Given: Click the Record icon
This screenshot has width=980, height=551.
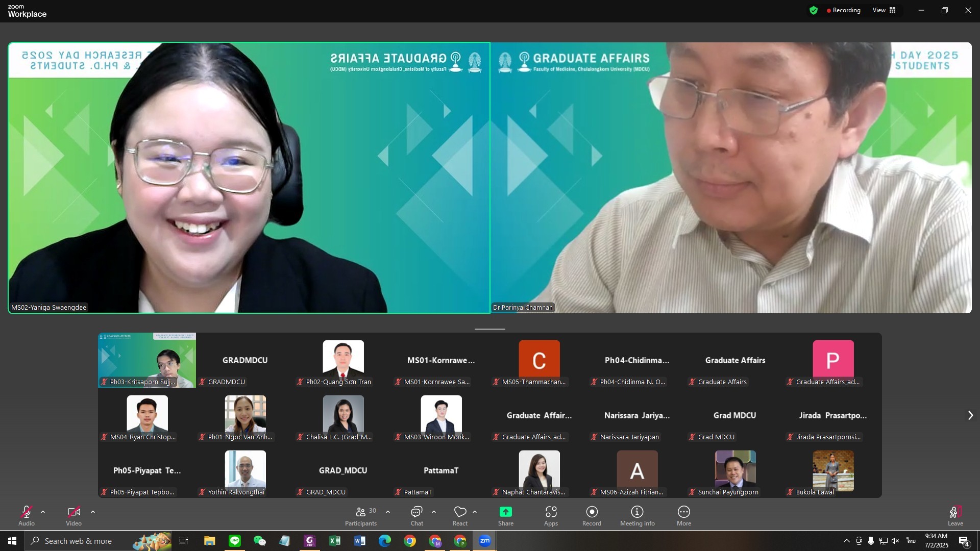Looking at the screenshot, I should [x=592, y=512].
